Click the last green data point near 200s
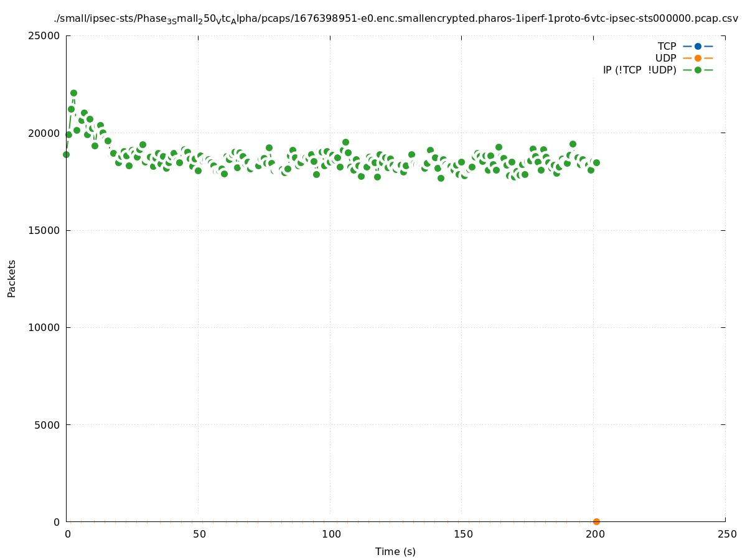The image size is (745, 560). click(596, 162)
